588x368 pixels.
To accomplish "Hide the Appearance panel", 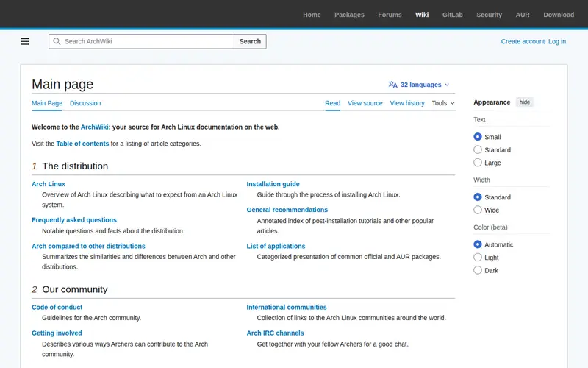I will [524, 102].
